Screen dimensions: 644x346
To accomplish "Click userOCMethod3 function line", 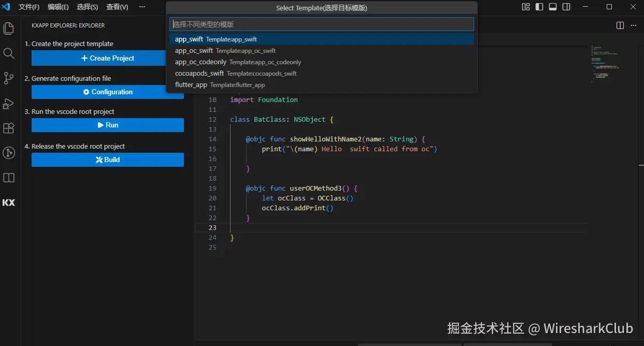I will 302,188.
